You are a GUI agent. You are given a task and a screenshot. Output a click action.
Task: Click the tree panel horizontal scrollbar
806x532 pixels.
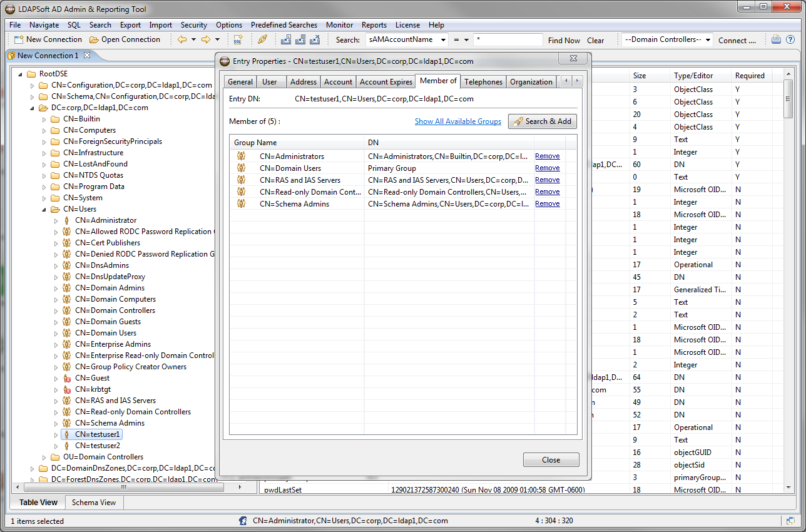[125, 487]
